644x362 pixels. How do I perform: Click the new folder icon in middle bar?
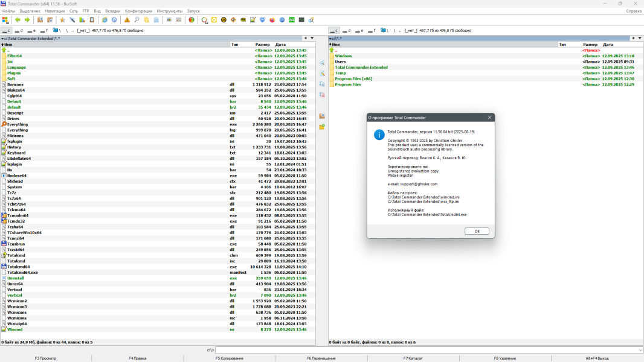tap(322, 127)
